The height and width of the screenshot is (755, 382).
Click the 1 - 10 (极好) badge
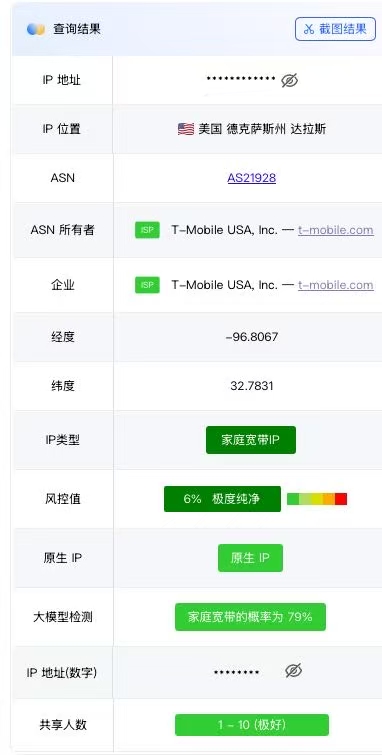point(252,725)
